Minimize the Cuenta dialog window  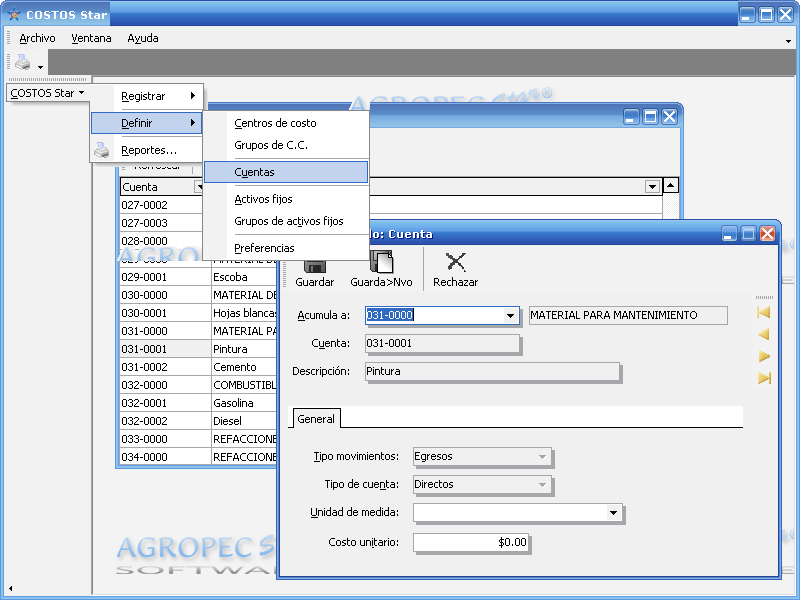coord(730,234)
